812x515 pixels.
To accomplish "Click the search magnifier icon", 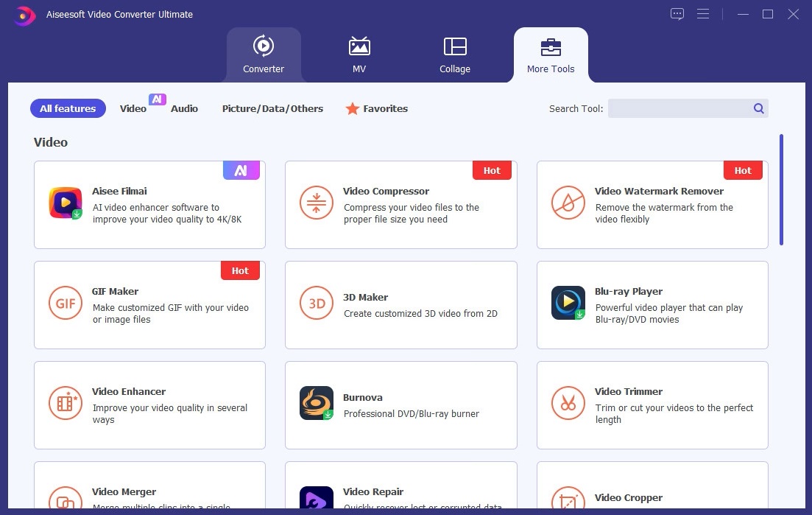I will [x=759, y=108].
